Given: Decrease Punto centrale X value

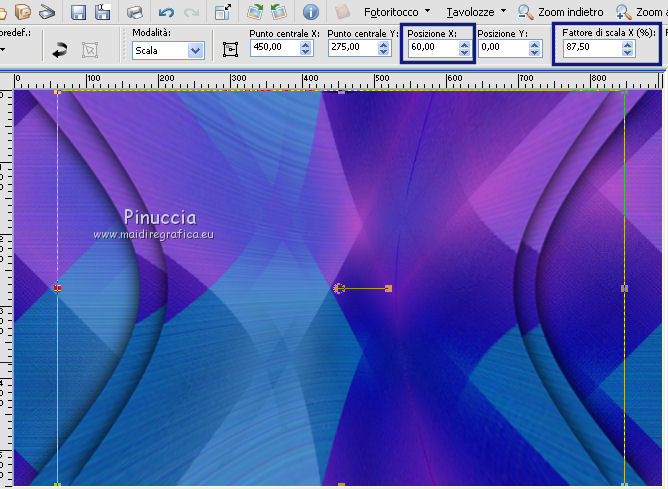Looking at the screenshot, I should click(x=305, y=52).
